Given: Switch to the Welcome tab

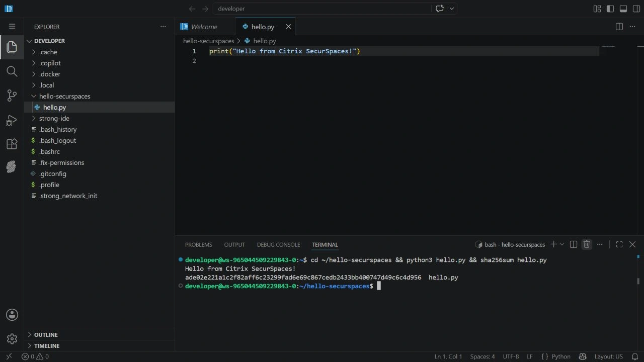Looking at the screenshot, I should 205,27.
